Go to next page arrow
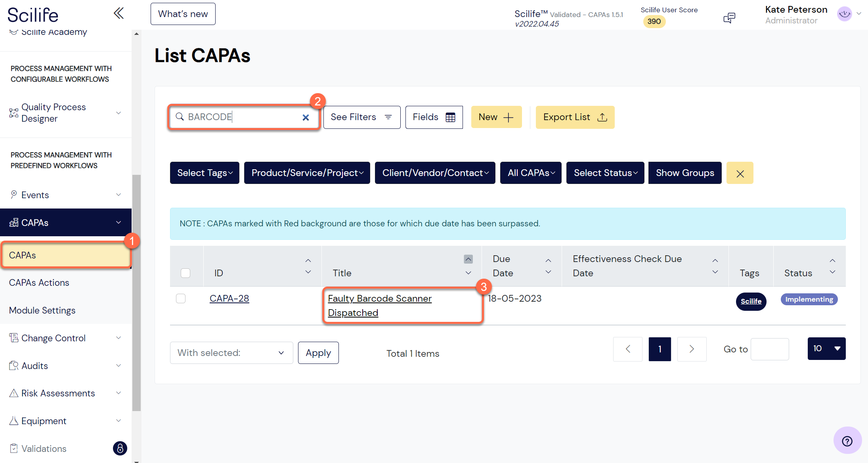 pyautogui.click(x=692, y=349)
